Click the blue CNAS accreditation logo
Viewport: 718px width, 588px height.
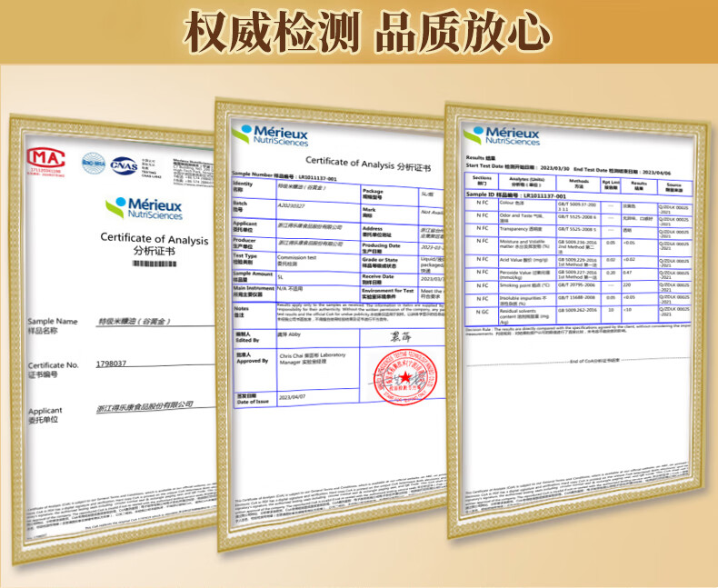(125, 165)
